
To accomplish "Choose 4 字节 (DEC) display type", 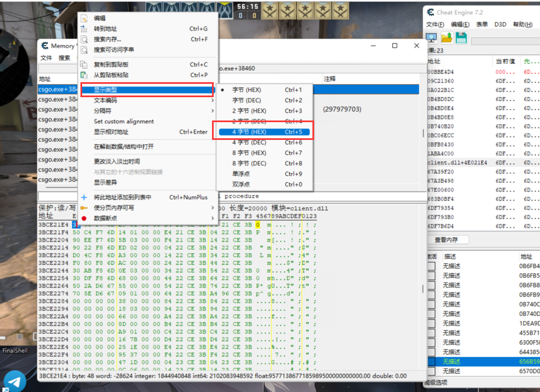I will tap(265, 142).
